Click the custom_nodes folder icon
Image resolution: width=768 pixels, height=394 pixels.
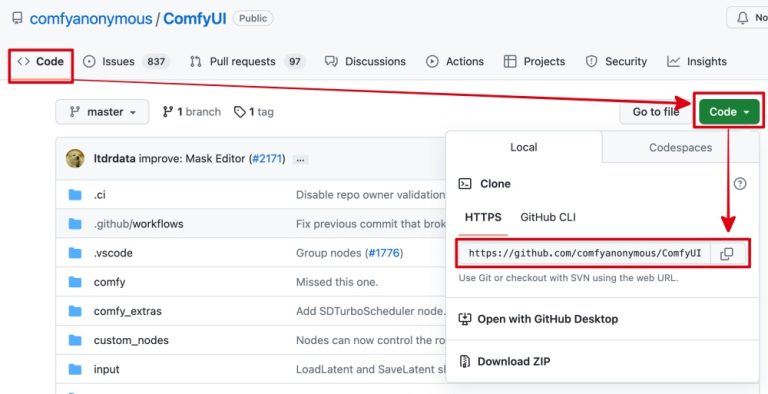[75, 340]
